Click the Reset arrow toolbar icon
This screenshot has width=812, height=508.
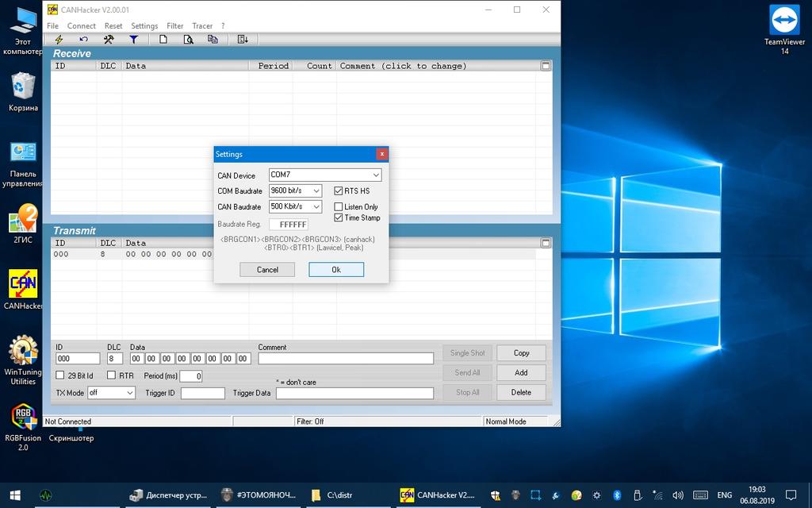[x=83, y=39]
